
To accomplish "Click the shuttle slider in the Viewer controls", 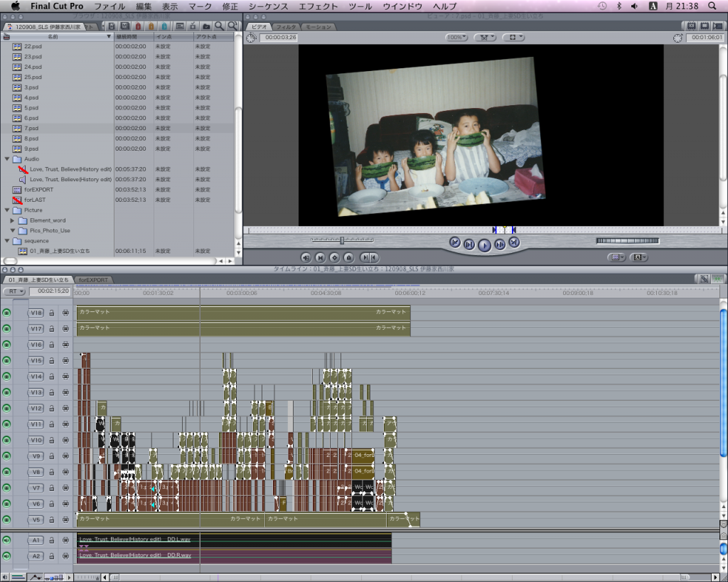I will [342, 240].
